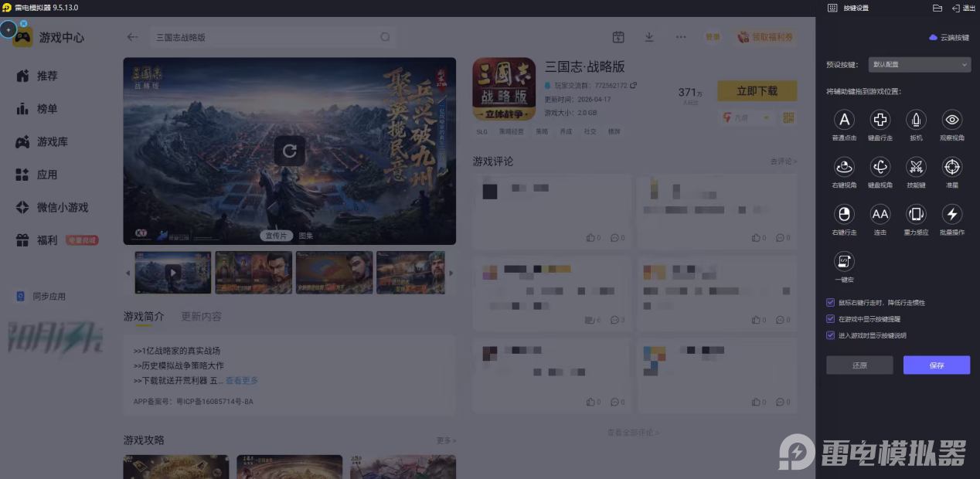This screenshot has width=980, height=479.
Task: Switch to the 游戏简介 tab
Action: (144, 316)
